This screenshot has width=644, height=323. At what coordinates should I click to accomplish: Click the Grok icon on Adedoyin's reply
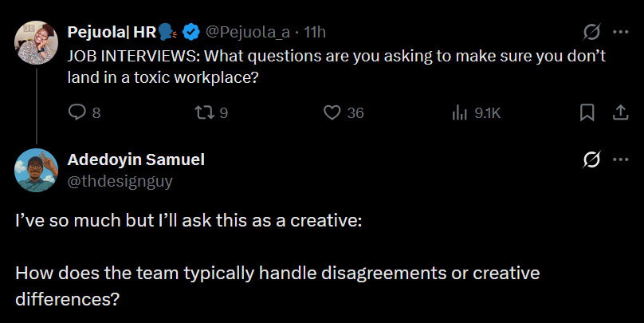pyautogui.click(x=591, y=160)
